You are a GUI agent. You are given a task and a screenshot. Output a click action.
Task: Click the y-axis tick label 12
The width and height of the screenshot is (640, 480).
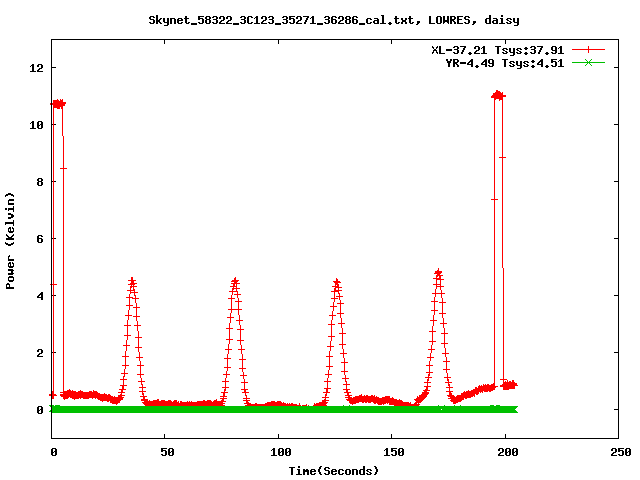coord(36,68)
